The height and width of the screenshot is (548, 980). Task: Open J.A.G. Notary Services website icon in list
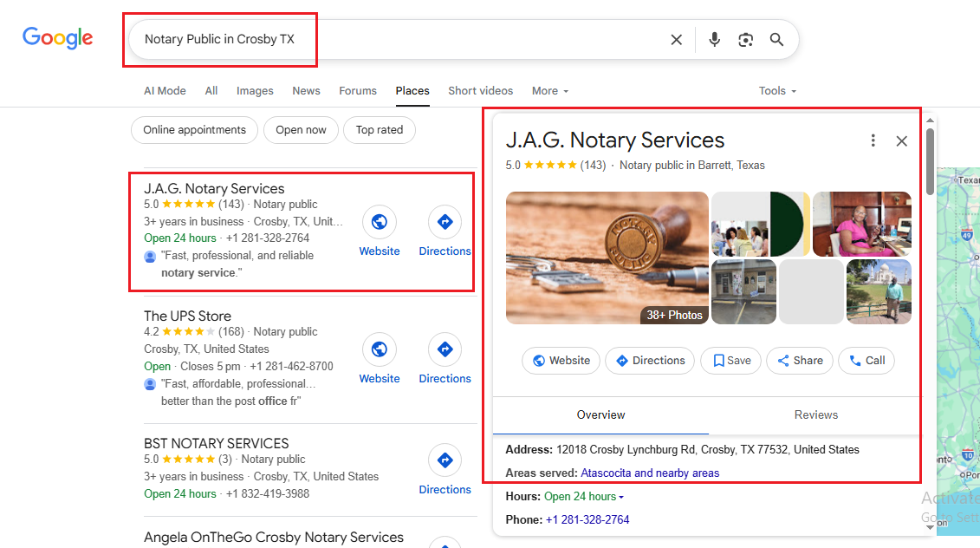point(379,222)
